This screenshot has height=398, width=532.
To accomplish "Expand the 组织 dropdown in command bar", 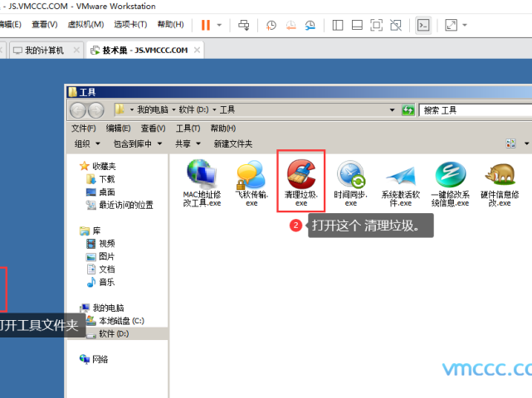I will [87, 143].
